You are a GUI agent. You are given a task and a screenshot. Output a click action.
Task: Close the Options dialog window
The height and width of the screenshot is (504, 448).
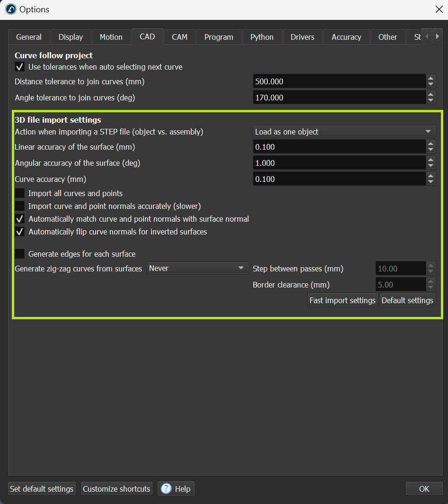pos(439,9)
